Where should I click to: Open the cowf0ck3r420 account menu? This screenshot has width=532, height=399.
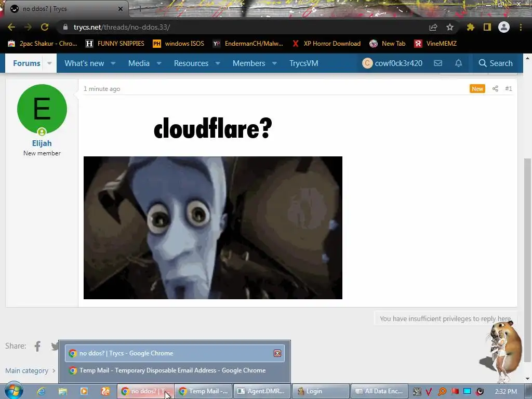point(392,63)
